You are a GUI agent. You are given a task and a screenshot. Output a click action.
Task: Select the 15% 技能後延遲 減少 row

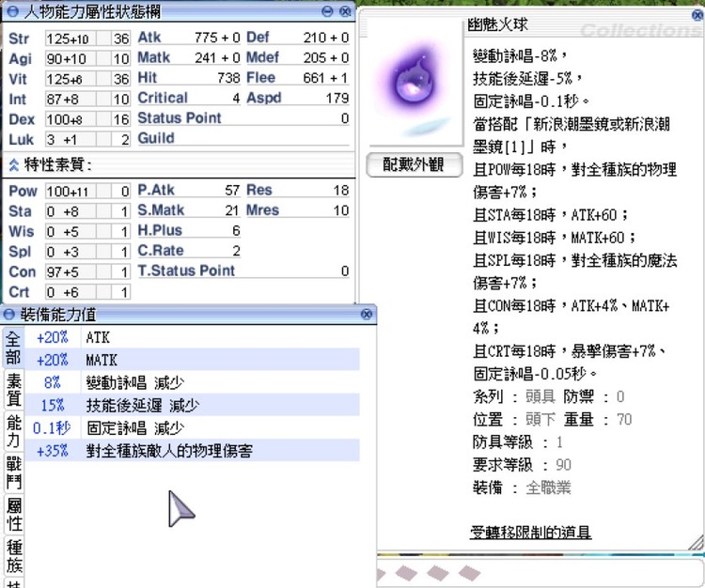tap(192, 405)
